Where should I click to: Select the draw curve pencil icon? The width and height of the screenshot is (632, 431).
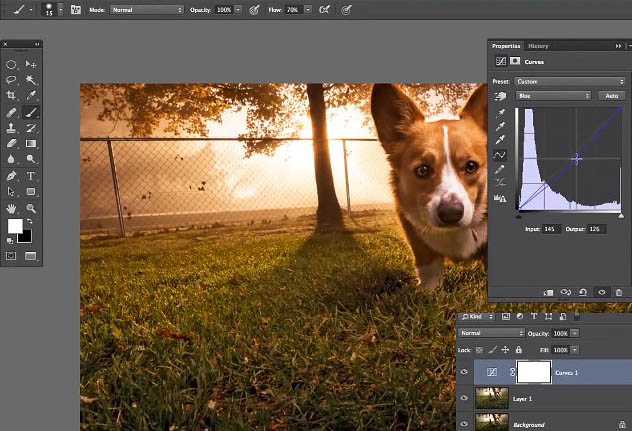coord(500,171)
